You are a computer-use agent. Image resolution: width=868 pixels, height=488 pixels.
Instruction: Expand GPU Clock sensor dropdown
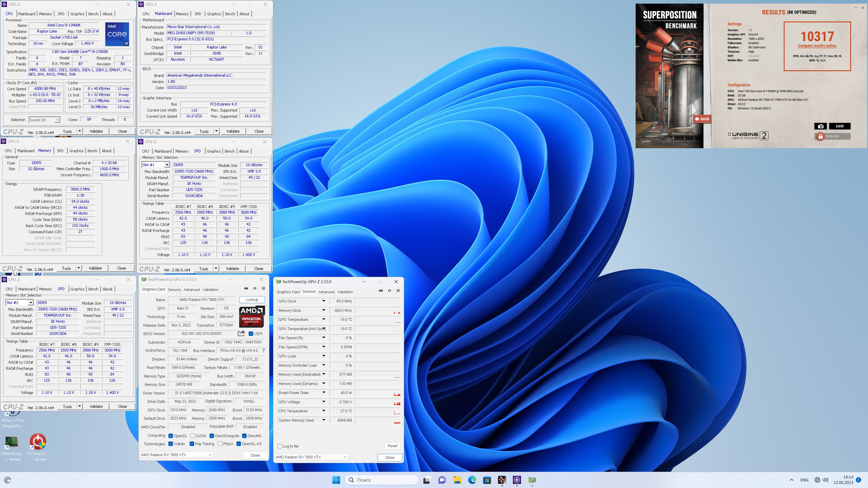pyautogui.click(x=323, y=301)
